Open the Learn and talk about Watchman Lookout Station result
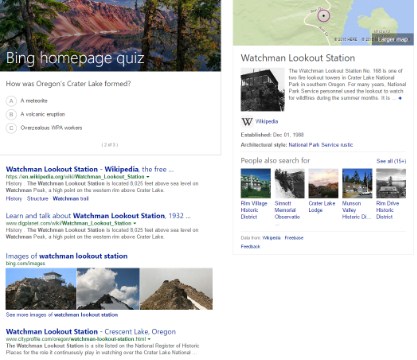This screenshot has height=360, width=417. (98, 216)
